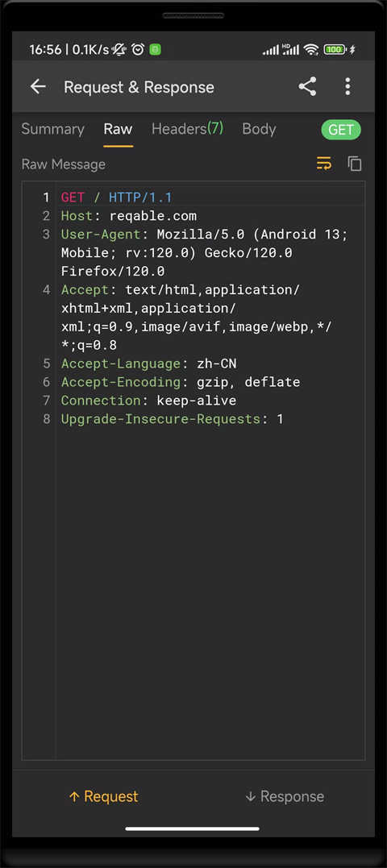Select the Raw tab
The height and width of the screenshot is (868, 387).
[118, 129]
